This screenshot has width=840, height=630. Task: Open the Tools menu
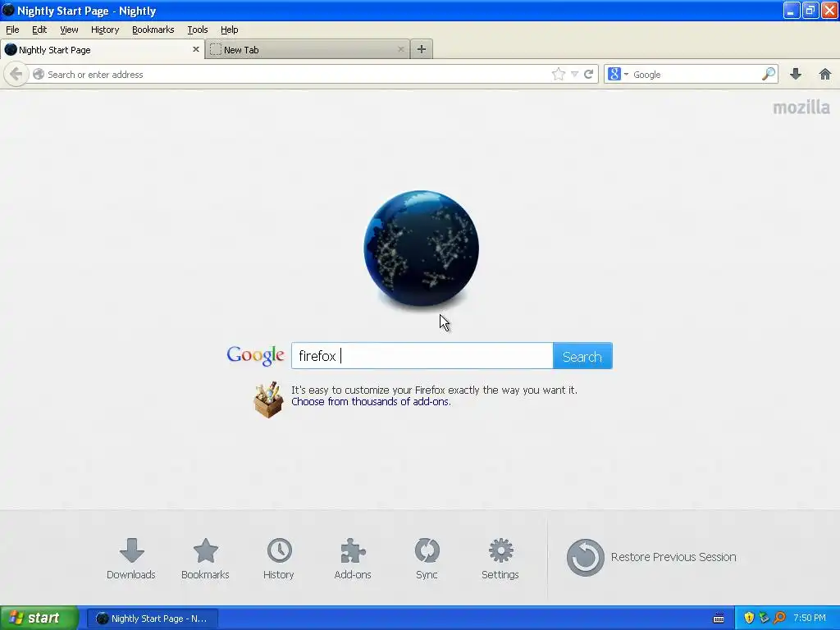coord(197,30)
